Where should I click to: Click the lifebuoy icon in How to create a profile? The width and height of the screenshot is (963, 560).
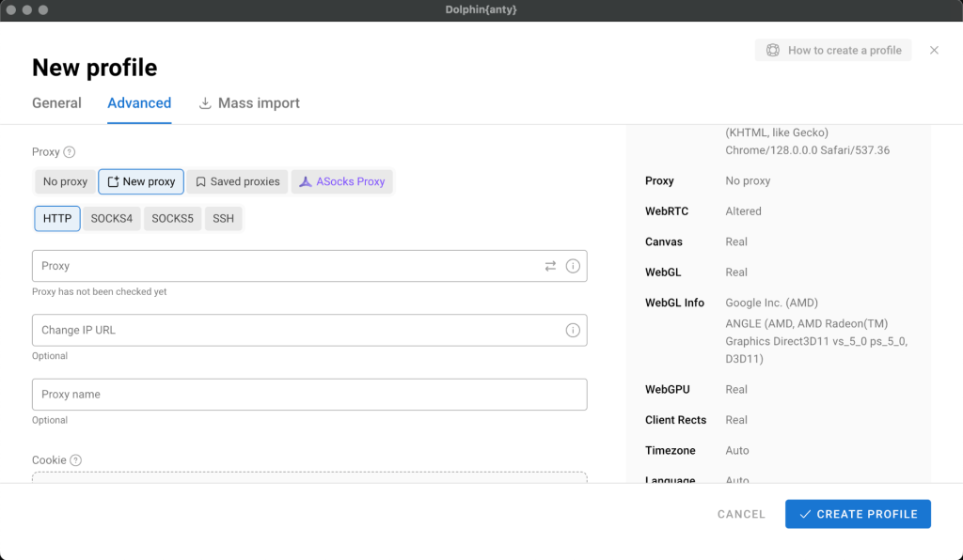[773, 51]
